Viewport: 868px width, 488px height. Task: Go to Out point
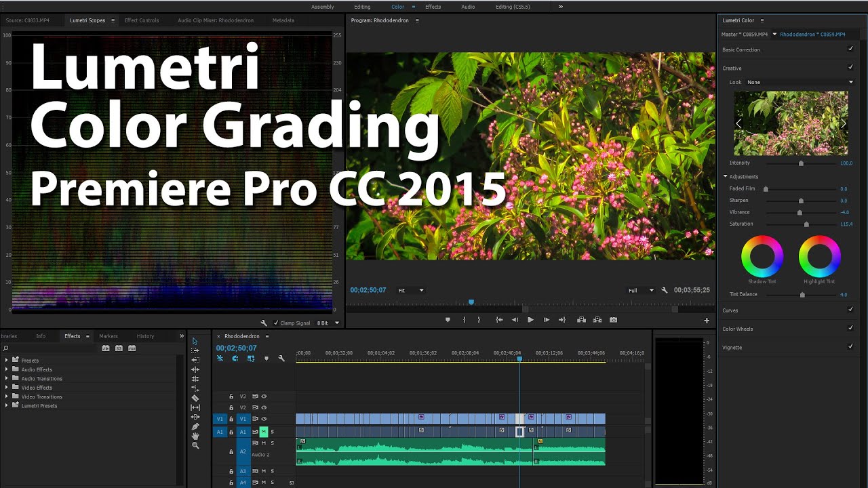[x=561, y=320]
